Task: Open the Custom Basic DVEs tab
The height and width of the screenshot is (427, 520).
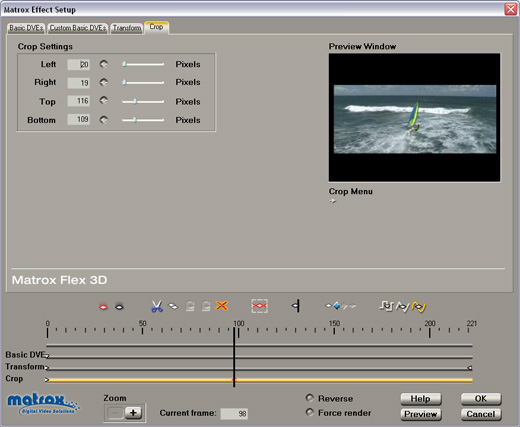Action: [x=78, y=28]
